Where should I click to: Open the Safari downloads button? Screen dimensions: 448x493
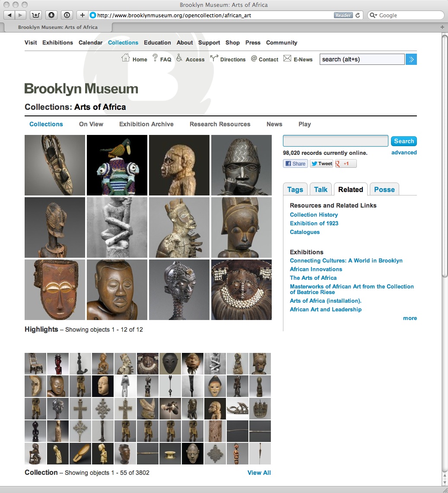(x=51, y=15)
